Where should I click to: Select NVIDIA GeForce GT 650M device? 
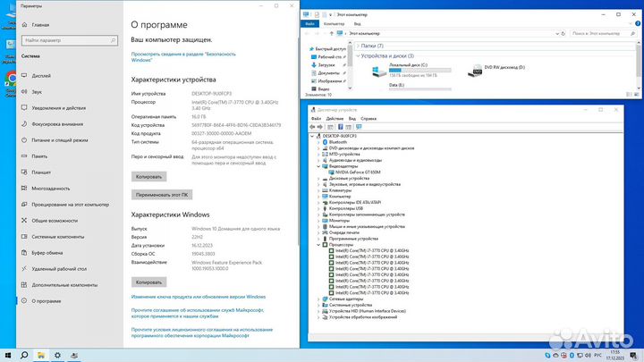(x=354, y=173)
